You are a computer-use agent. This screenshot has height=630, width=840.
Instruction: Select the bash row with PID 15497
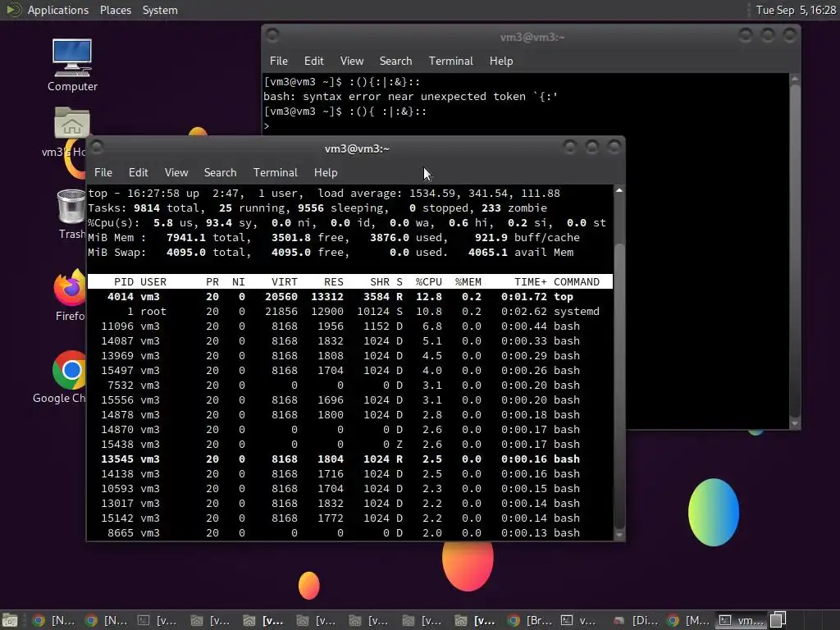[x=349, y=370]
